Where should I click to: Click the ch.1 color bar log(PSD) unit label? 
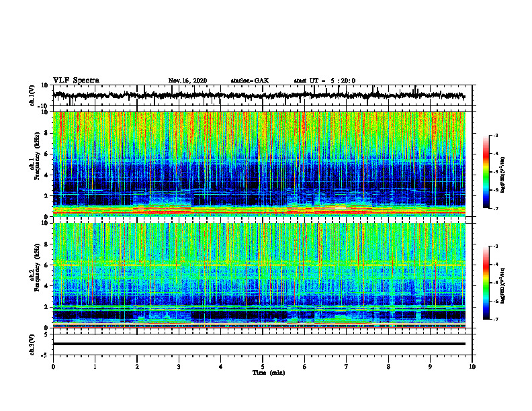504,175
